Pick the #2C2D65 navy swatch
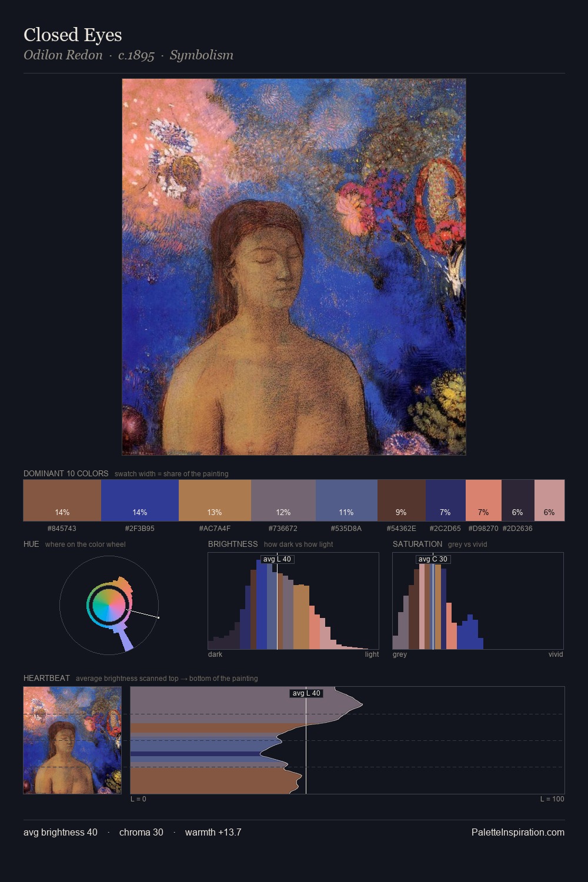 (445, 500)
